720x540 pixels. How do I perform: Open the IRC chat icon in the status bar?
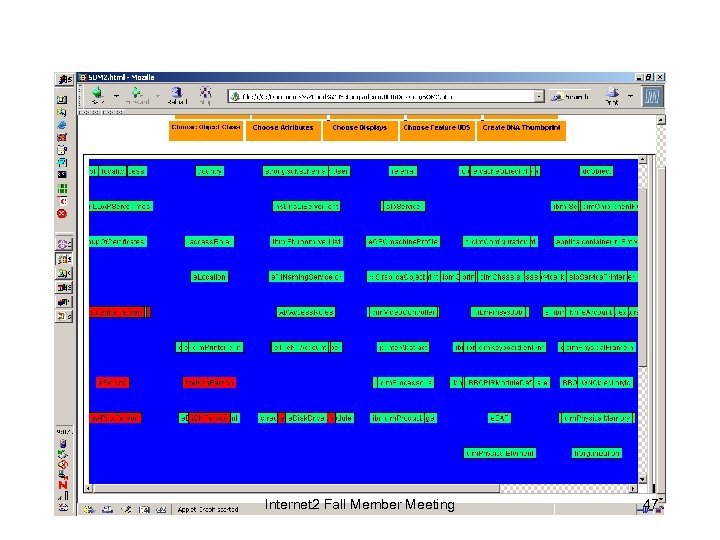pyautogui.click(x=161, y=509)
